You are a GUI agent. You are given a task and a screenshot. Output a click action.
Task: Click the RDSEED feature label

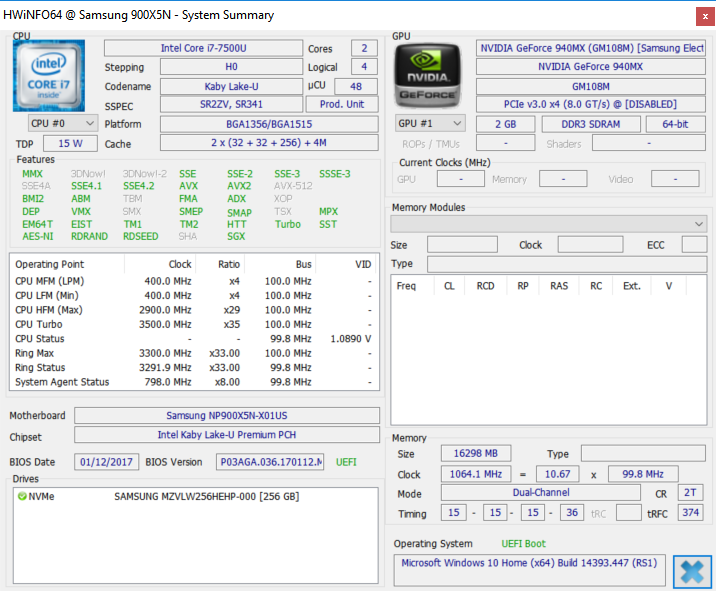141,236
